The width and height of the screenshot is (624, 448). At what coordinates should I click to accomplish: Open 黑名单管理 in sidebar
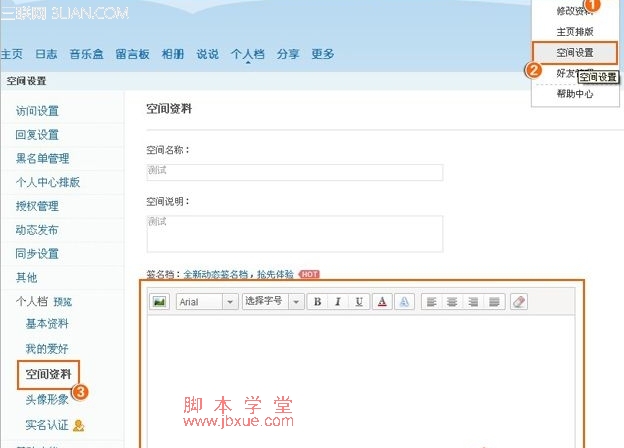click(43, 158)
